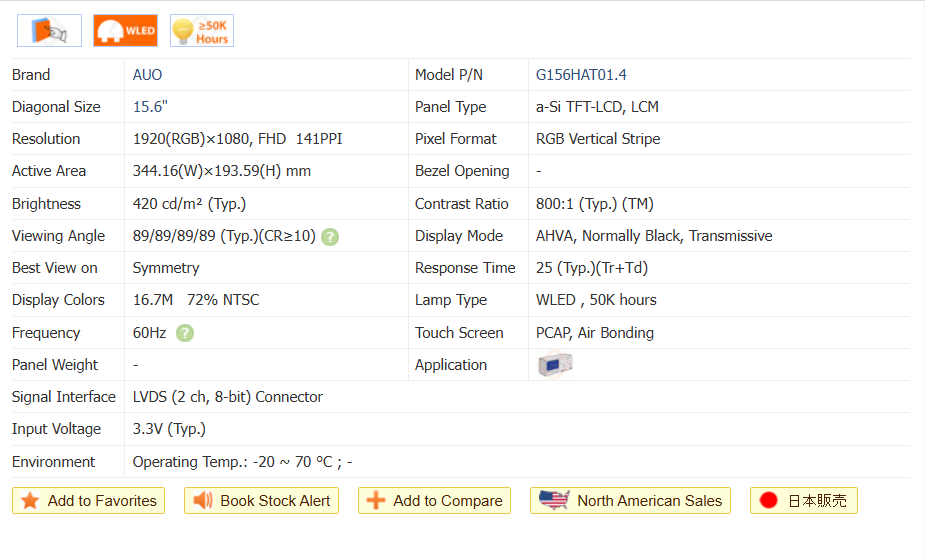Click the Application device icon
The height and width of the screenshot is (559, 932).
[x=555, y=365]
